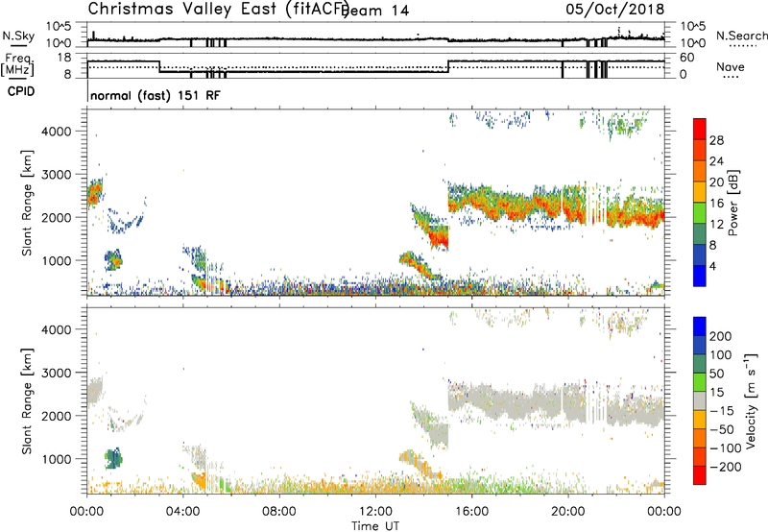The height and width of the screenshot is (532, 768).
Task: Click the title "Christmas Valley East (fitACF)"
Action: [219, 10]
